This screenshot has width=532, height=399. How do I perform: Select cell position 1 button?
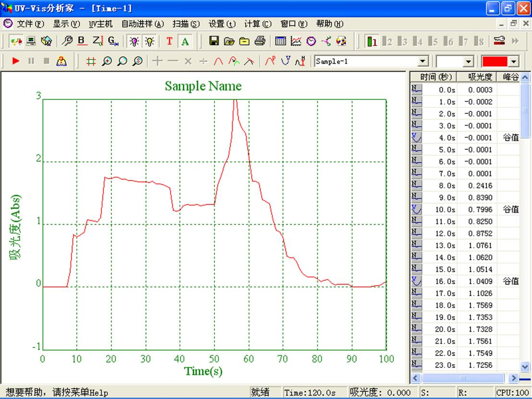pyautogui.click(x=372, y=42)
